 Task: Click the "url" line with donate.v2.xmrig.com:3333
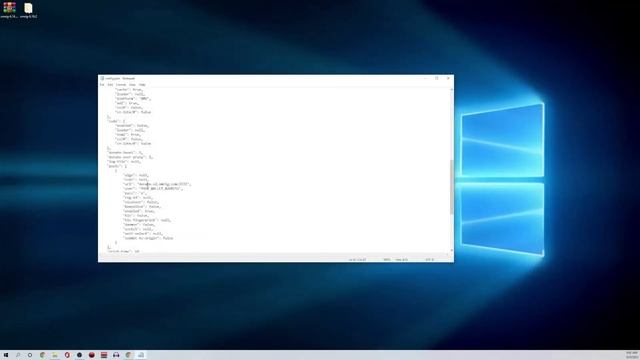157,184
